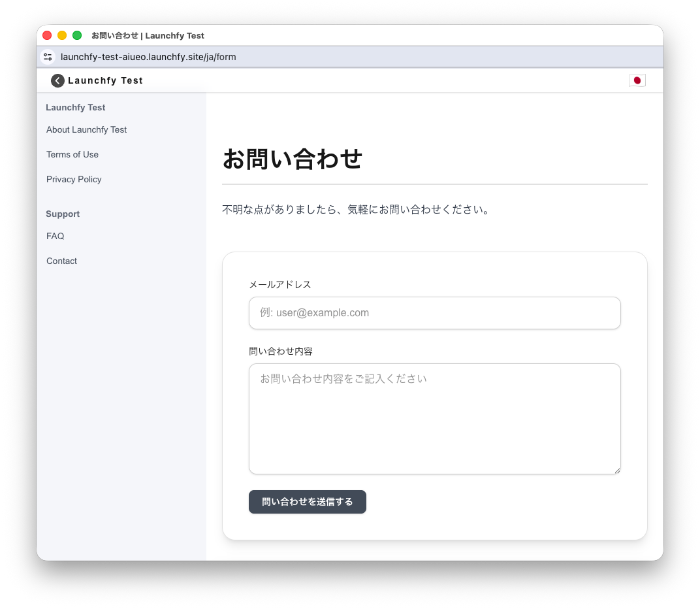Open the Japanese flag language selector
This screenshot has width=700, height=609.
pyautogui.click(x=637, y=80)
